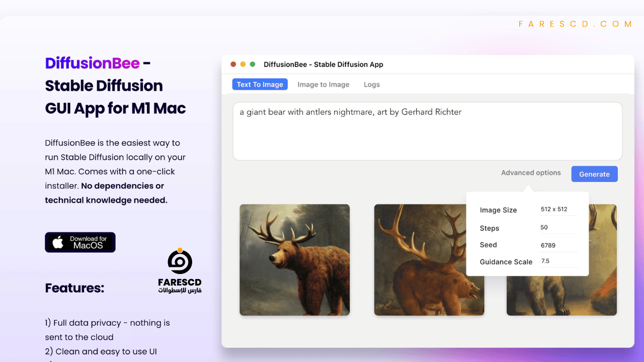Click the Guidance Scale label

pos(506,262)
